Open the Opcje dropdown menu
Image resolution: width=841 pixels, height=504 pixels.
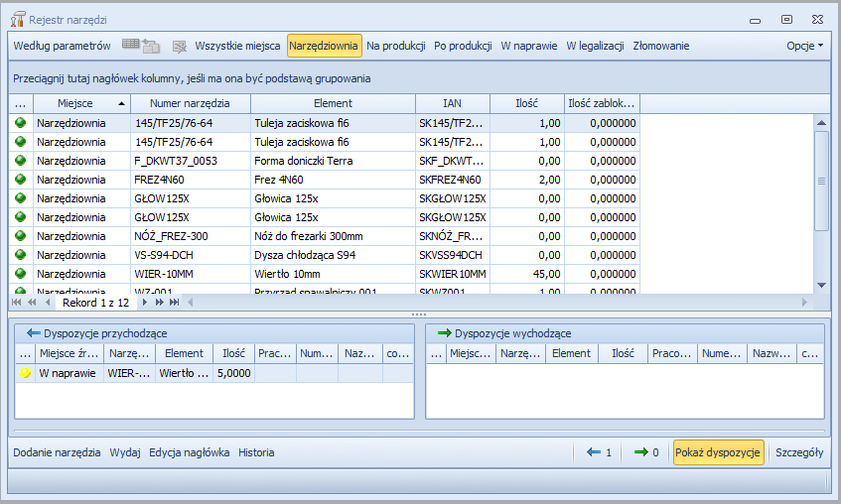804,46
